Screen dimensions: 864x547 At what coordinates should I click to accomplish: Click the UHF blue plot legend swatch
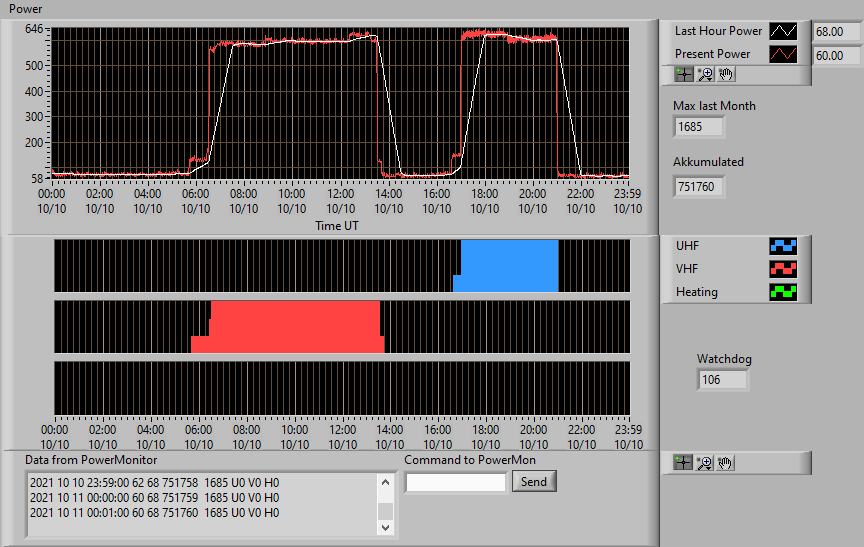(x=783, y=246)
